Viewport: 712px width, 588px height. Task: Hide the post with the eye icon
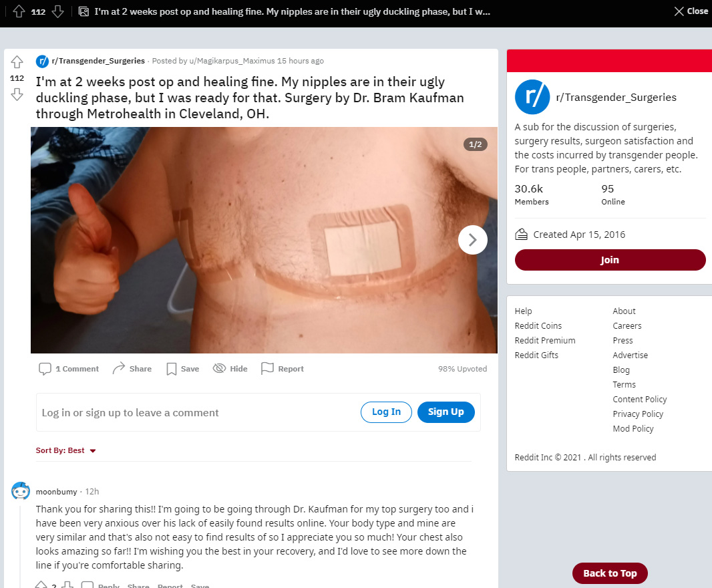tap(219, 369)
